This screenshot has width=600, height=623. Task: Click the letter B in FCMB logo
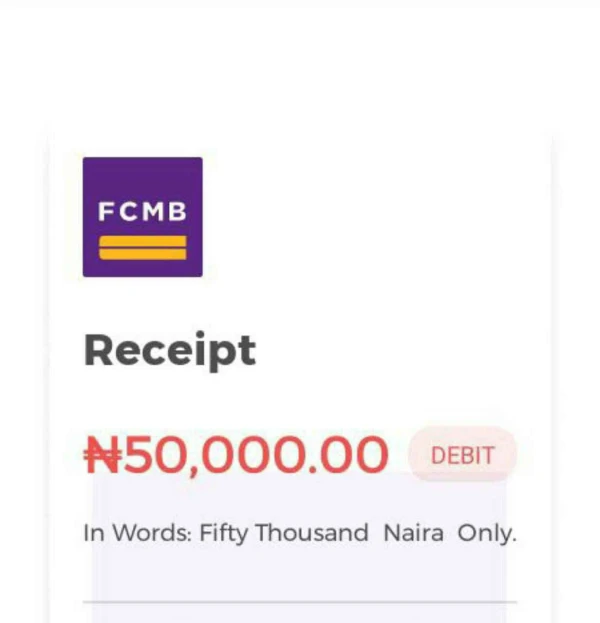click(178, 211)
